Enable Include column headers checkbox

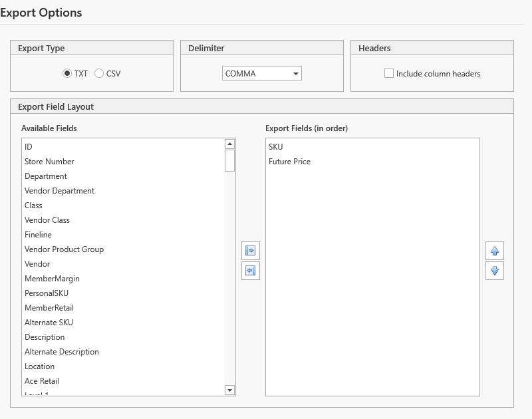389,73
